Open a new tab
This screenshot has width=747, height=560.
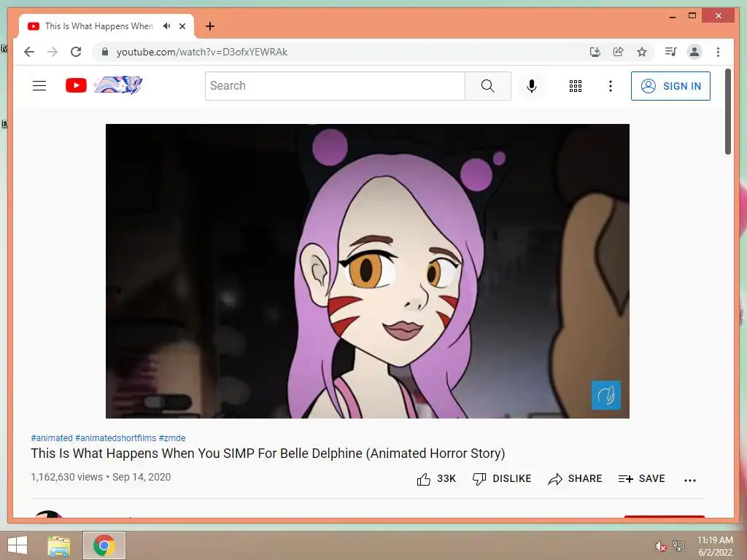click(210, 26)
